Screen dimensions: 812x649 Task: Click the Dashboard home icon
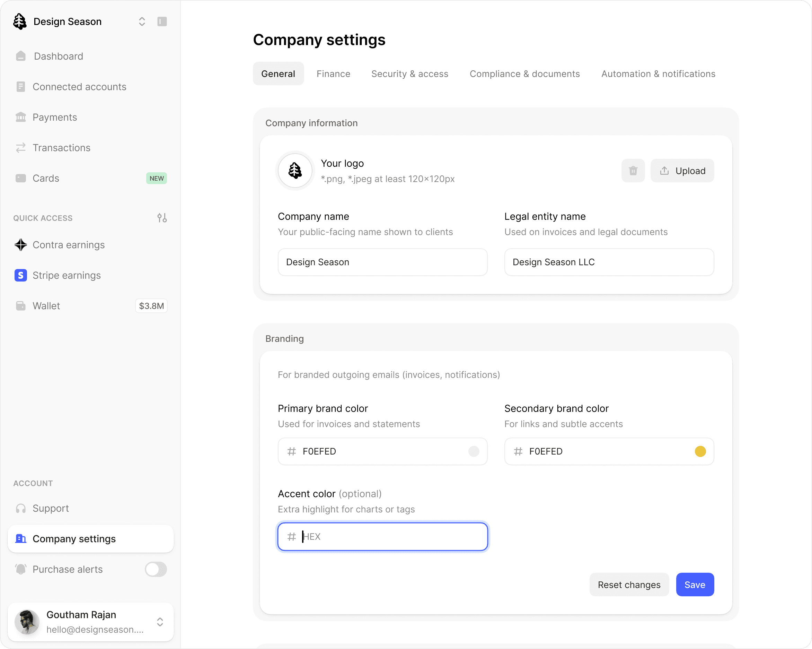click(21, 56)
